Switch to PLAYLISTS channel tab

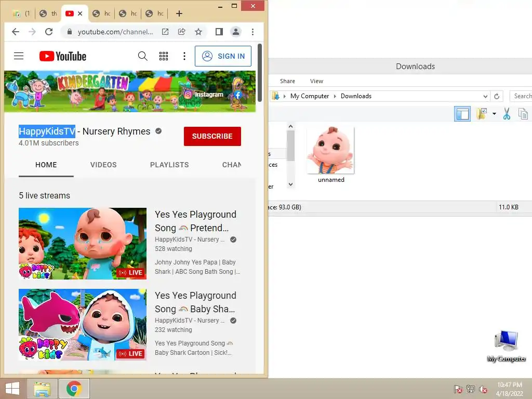click(x=169, y=165)
